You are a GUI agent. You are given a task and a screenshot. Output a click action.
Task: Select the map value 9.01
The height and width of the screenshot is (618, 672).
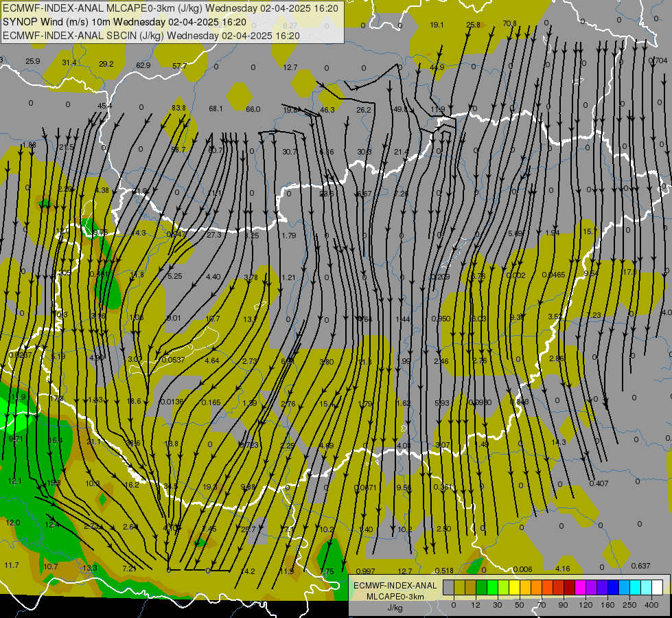coord(174,318)
